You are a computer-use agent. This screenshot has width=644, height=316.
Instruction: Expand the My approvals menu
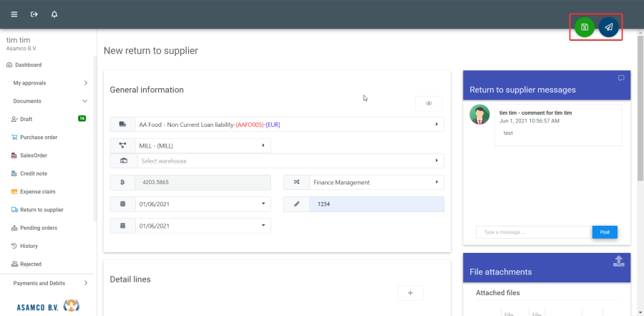click(49, 83)
